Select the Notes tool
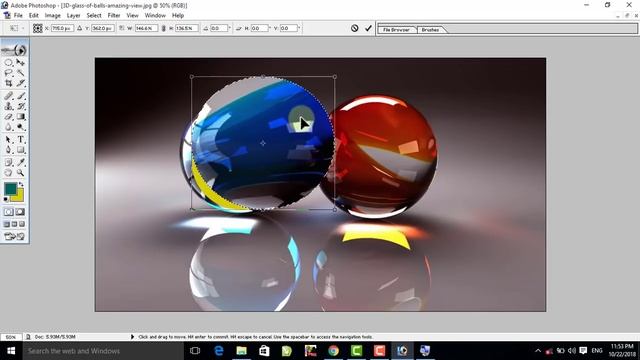640x360 pixels. coord(8,162)
